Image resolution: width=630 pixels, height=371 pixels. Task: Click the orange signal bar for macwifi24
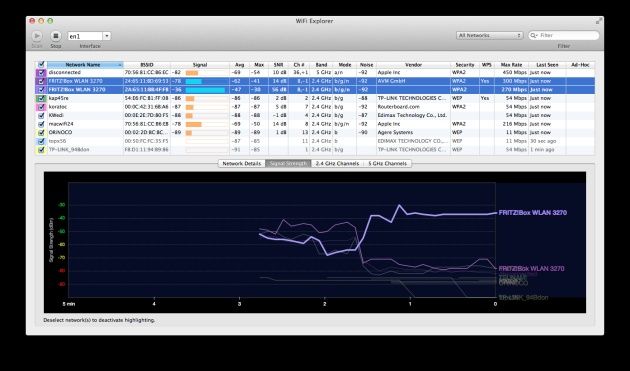click(x=193, y=124)
